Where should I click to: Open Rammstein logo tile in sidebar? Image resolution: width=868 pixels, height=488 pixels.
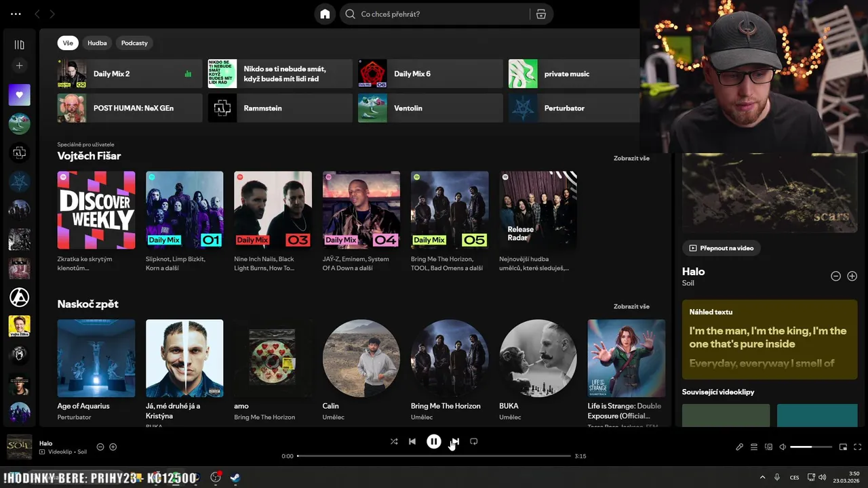click(x=19, y=153)
